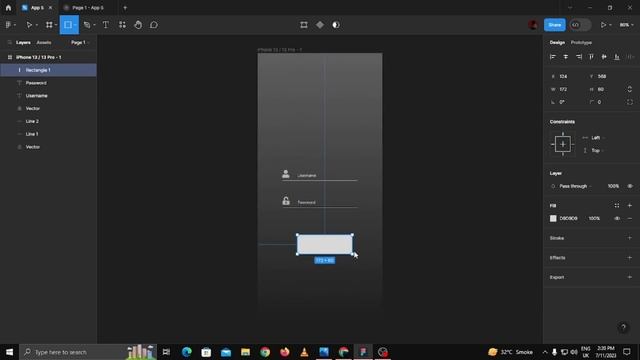Click the Create component icon
Viewport: 640px width, 360px height.
tap(320, 25)
